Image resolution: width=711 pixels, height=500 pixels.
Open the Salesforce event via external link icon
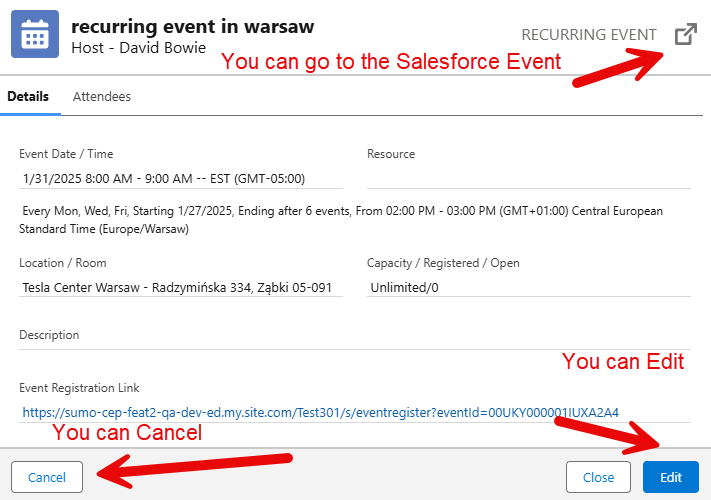(685, 35)
